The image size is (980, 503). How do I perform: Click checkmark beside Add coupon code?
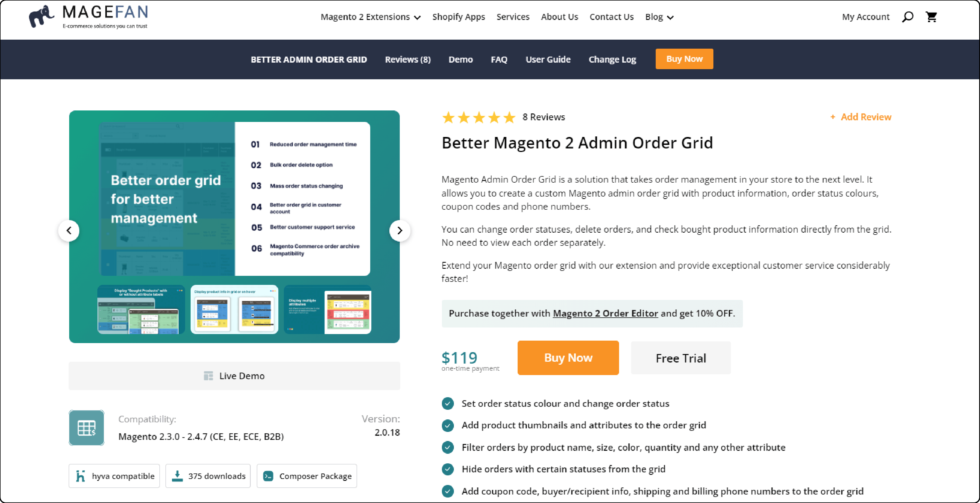click(x=448, y=491)
